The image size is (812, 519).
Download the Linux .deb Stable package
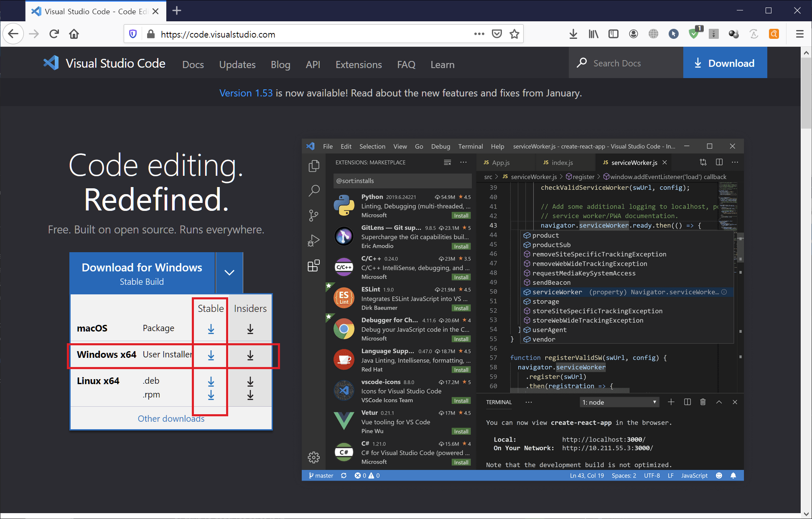(211, 381)
